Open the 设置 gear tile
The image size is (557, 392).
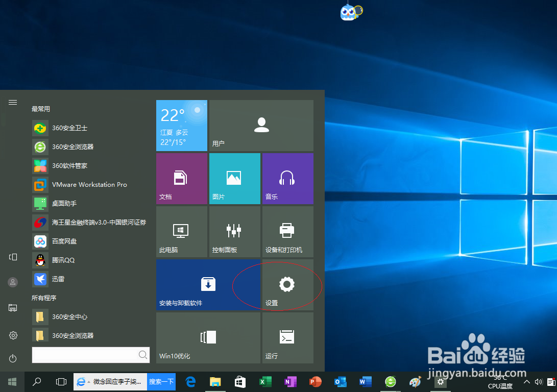(288, 285)
